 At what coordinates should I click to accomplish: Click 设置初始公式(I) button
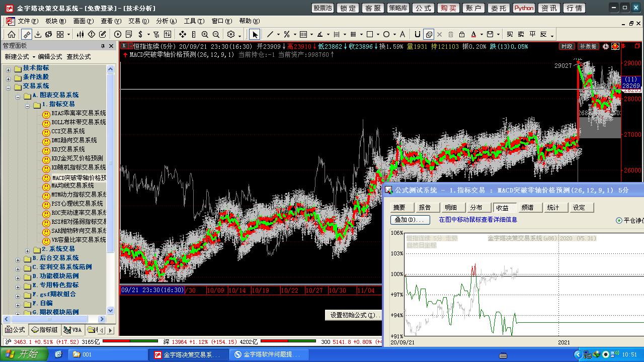(353, 315)
